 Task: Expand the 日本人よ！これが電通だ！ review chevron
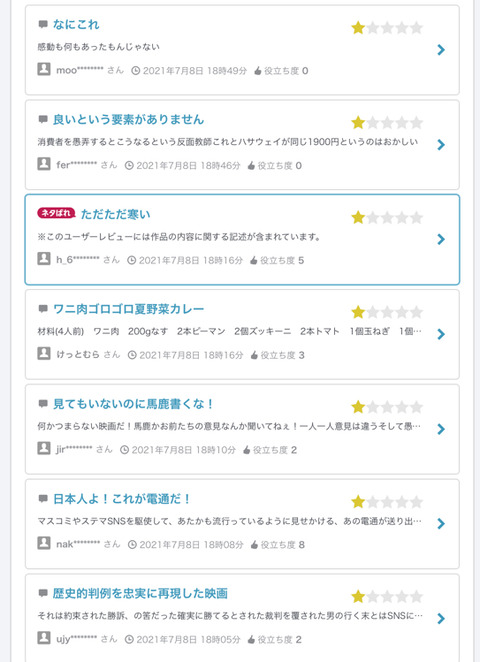click(x=441, y=524)
